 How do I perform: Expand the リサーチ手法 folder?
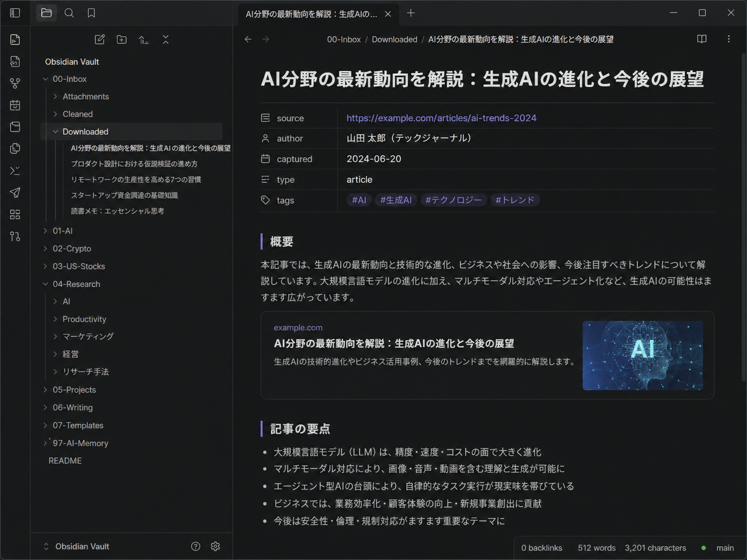pos(55,372)
